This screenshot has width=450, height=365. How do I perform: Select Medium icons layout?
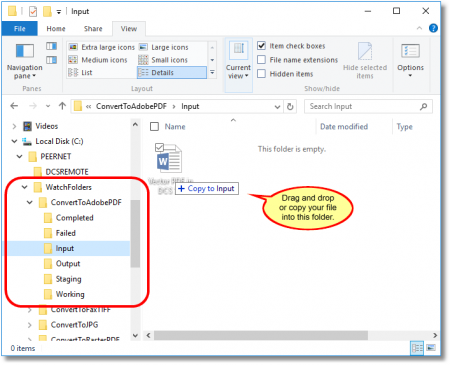point(98,60)
